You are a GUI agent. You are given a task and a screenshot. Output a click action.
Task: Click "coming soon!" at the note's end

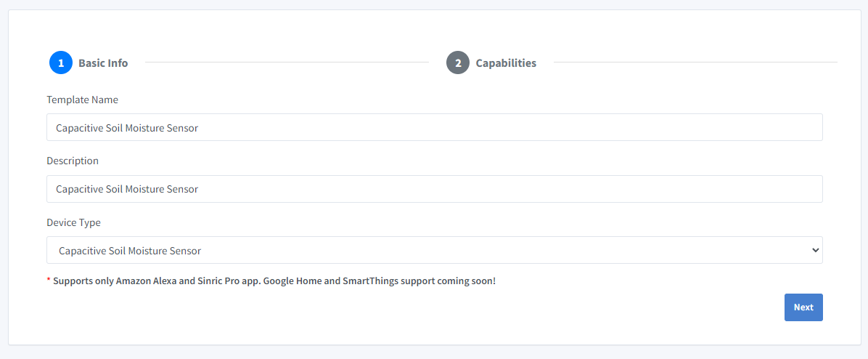pyautogui.click(x=466, y=281)
